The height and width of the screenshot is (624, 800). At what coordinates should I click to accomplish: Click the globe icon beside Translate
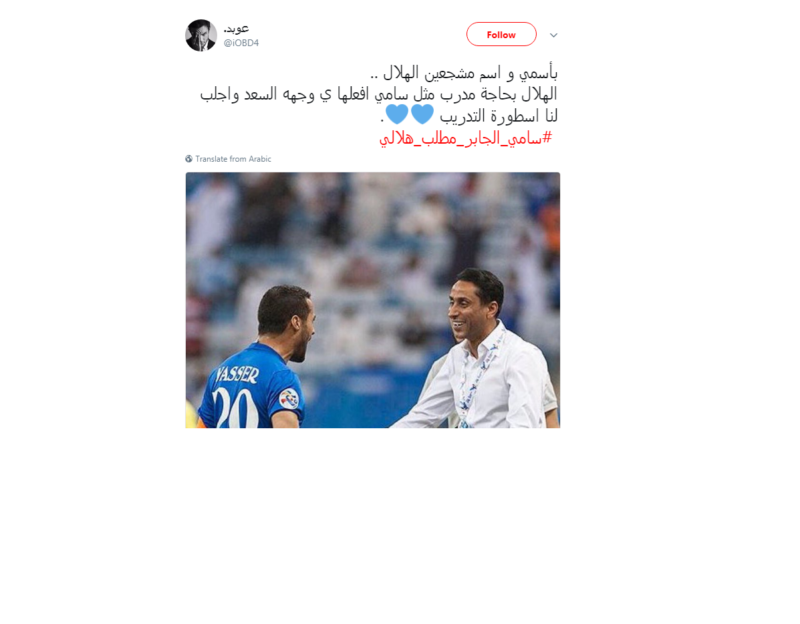pos(189,159)
